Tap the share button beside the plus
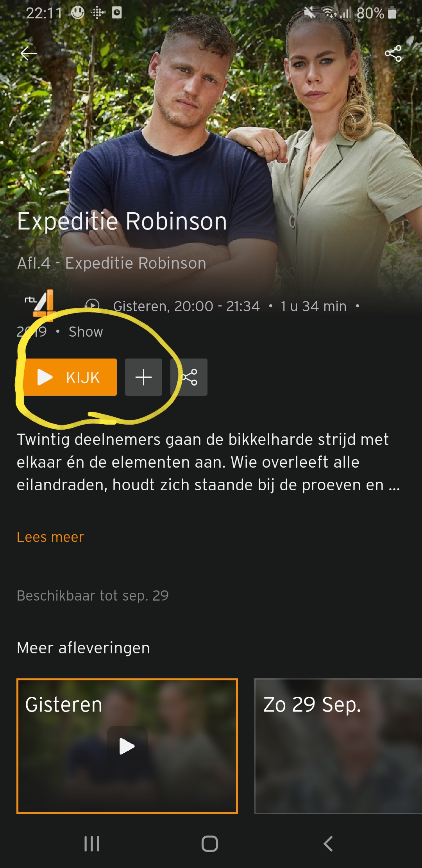This screenshot has height=868, width=422. point(189,377)
